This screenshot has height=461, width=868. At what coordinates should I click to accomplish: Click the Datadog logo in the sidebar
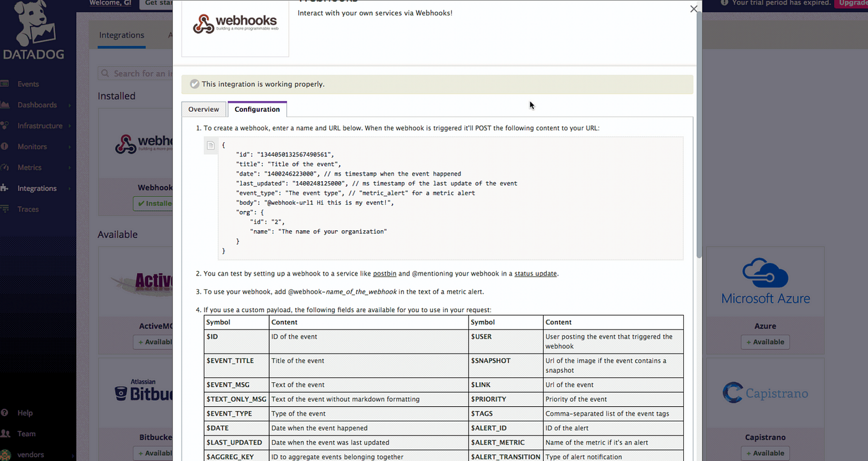(x=33, y=30)
